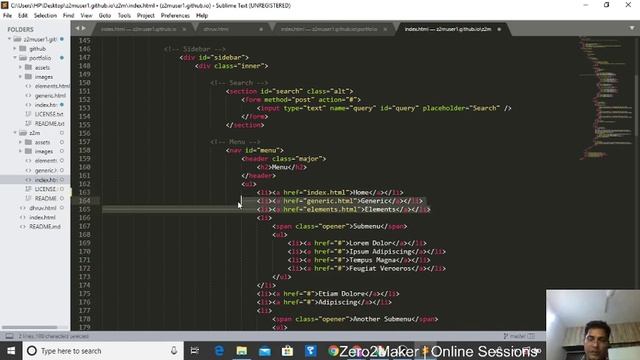Close the index.html portfolio tab
Screen dimensions: 640x360
pos(385,29)
